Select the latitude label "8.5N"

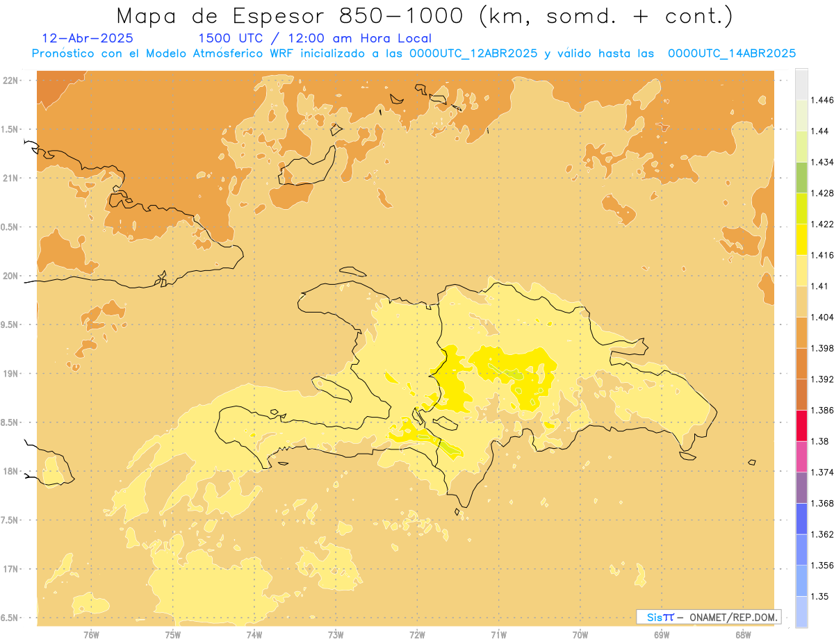10,422
